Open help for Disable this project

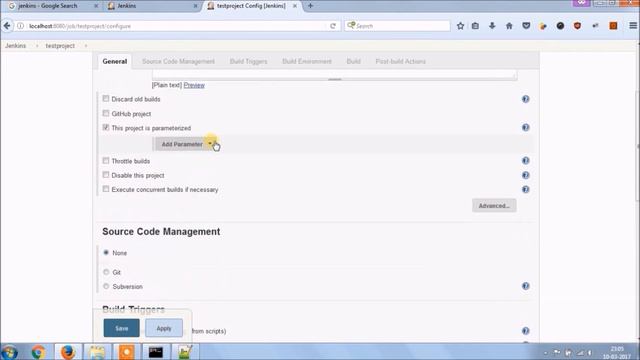pos(526,175)
